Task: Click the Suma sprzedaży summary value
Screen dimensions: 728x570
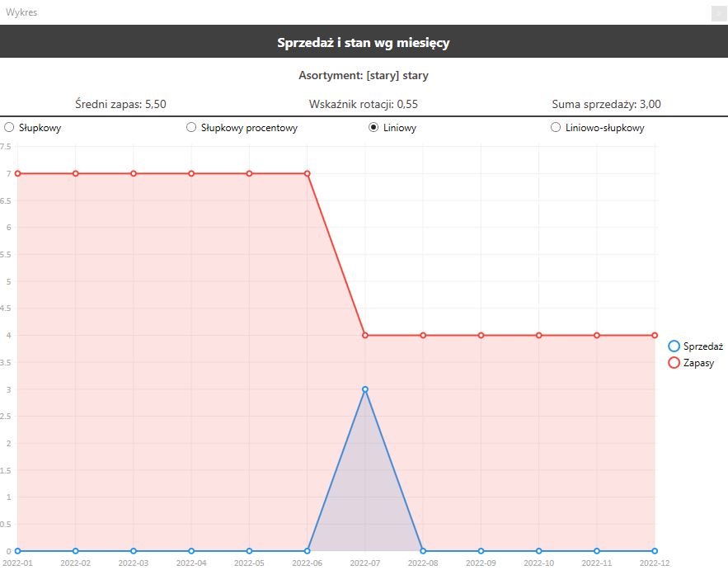Action: click(x=606, y=104)
